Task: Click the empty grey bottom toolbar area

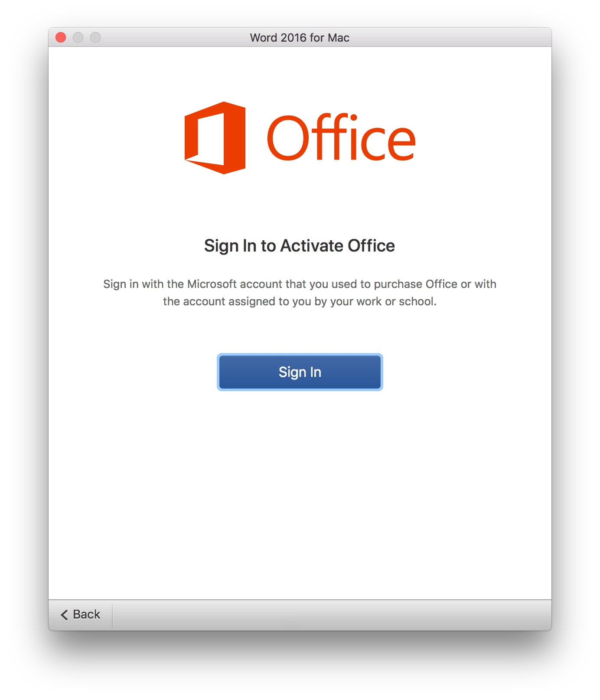Action: click(x=332, y=615)
